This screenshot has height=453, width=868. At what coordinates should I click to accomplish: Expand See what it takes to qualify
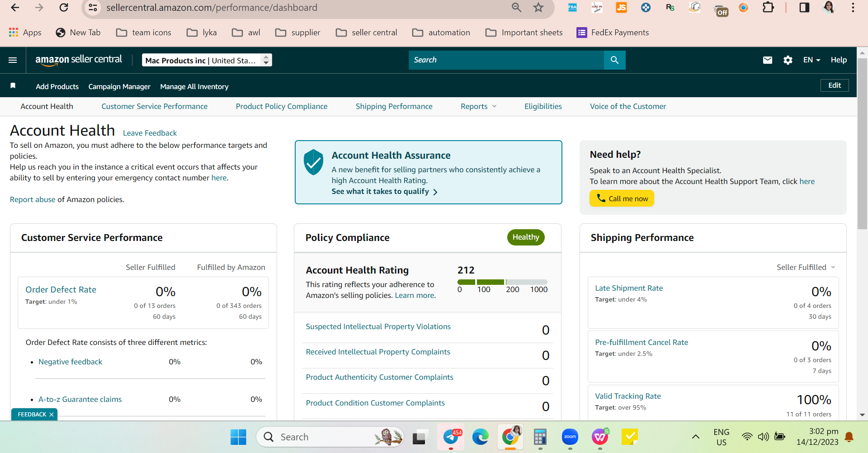pos(384,192)
